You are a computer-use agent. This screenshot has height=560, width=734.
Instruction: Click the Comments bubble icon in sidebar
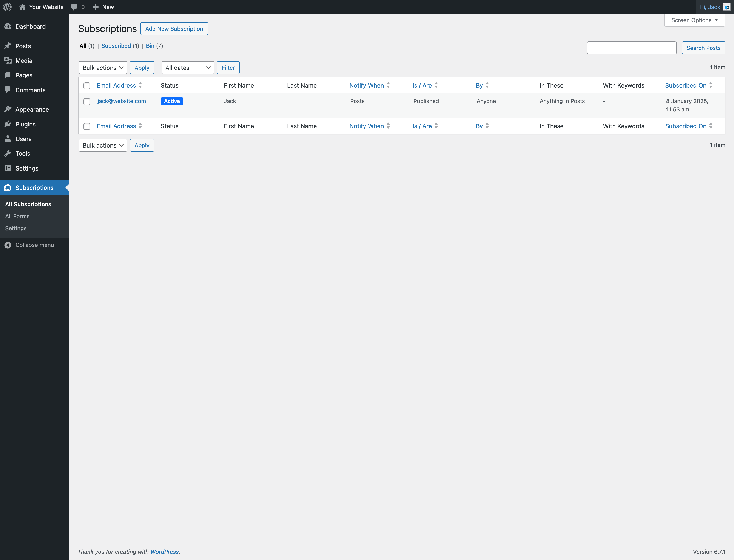click(8, 90)
